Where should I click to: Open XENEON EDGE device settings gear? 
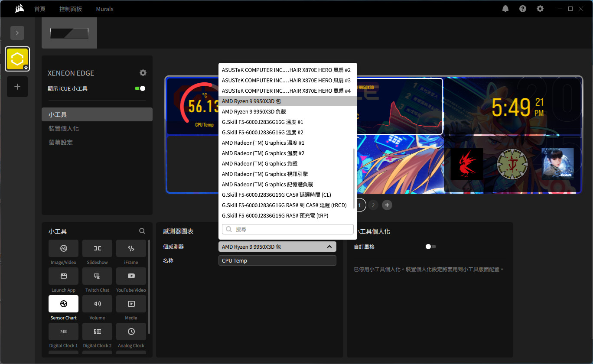pos(143,73)
